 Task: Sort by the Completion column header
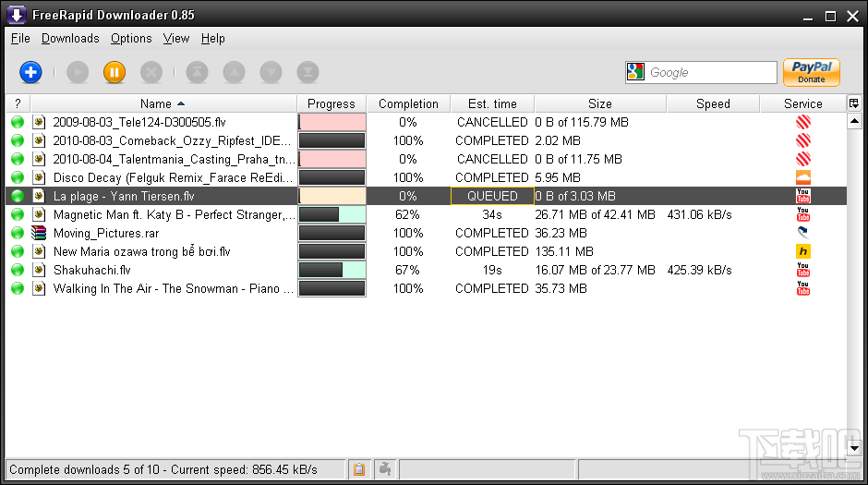[408, 103]
